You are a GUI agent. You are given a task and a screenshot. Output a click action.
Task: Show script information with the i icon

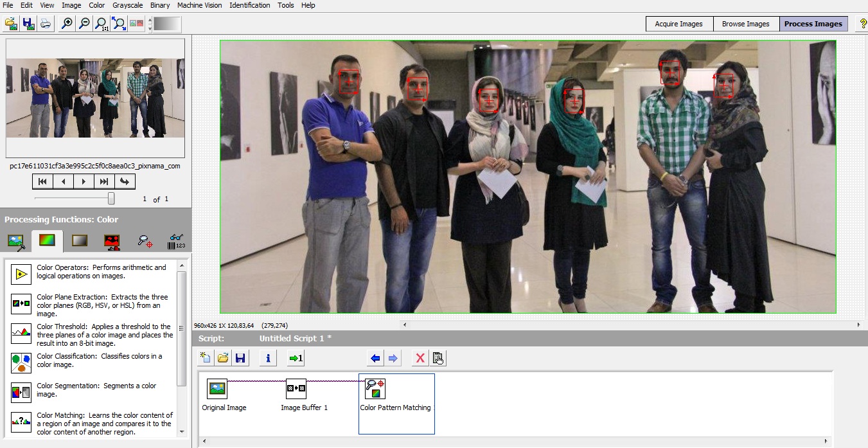[x=268, y=358]
